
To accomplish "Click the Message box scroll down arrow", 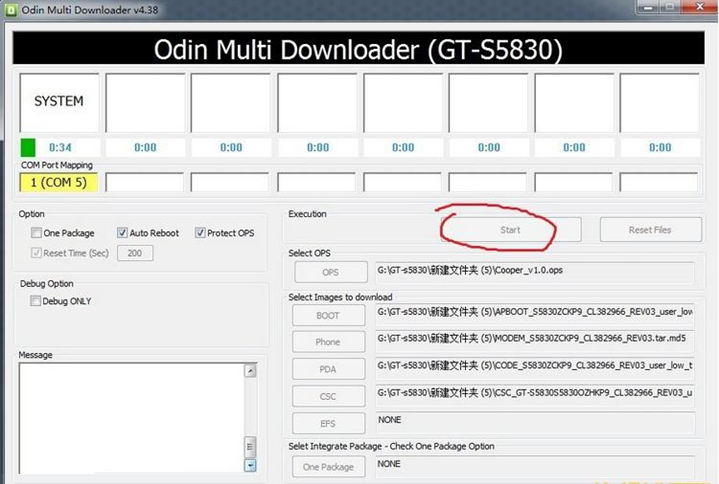I will pos(250,466).
